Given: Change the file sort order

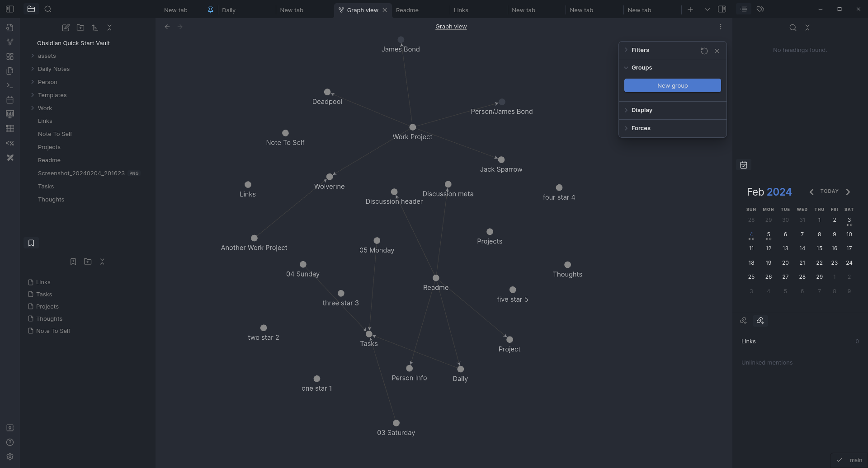Looking at the screenshot, I should click(95, 28).
